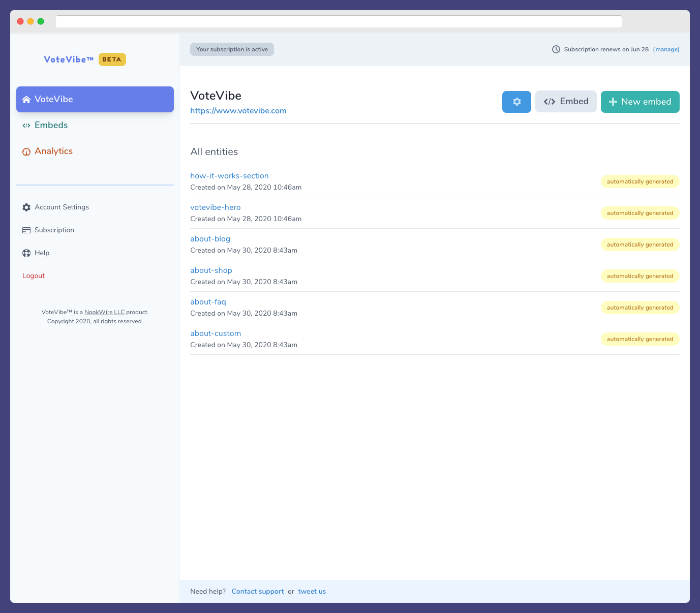The image size is (700, 613).
Task: Click the All entities heading
Action: pos(214,152)
